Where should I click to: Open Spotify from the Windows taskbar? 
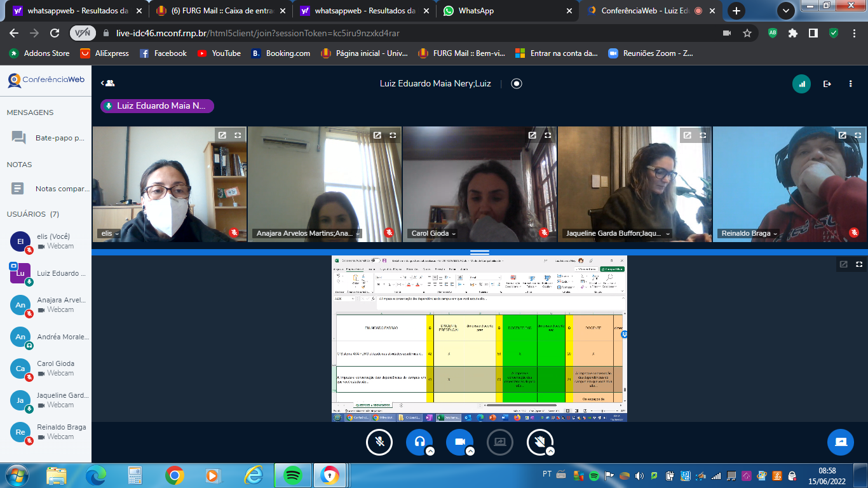[x=292, y=475]
